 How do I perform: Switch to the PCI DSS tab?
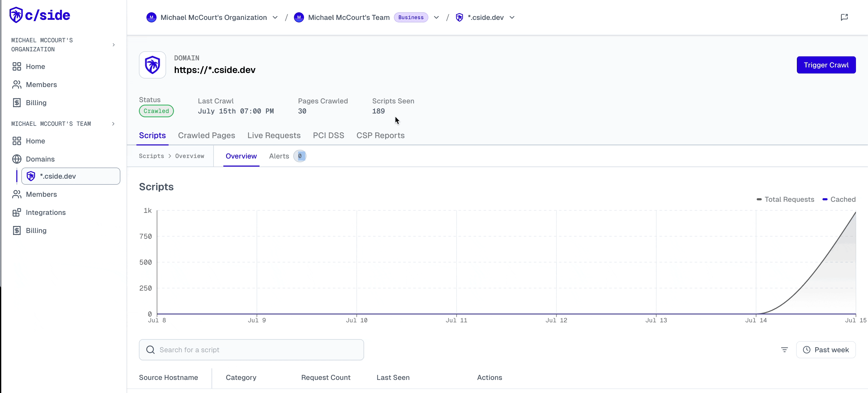[x=328, y=136]
